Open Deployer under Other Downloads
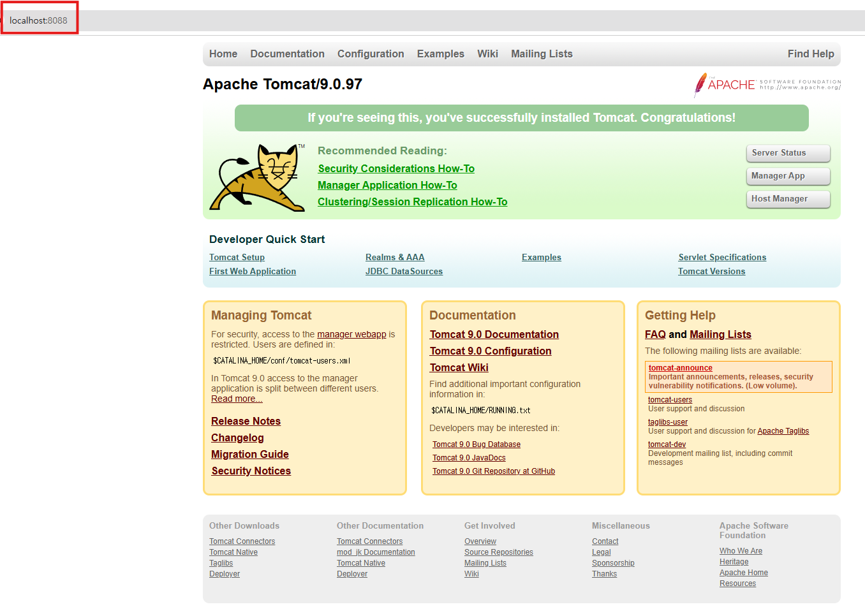Viewport: 865px width, 616px height. 225,574
